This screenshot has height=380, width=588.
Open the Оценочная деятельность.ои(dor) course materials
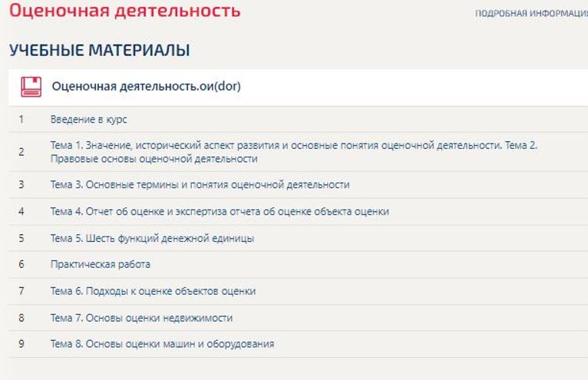(x=146, y=86)
